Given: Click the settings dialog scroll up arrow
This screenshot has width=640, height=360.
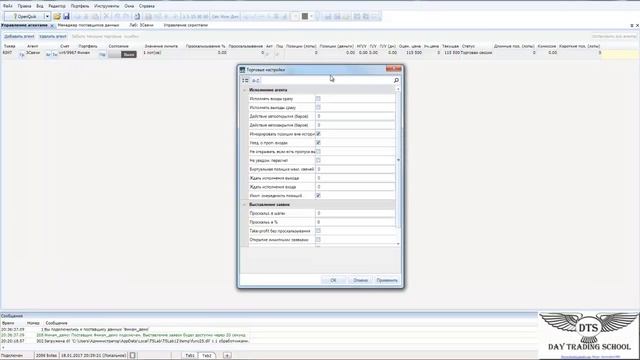Looking at the screenshot, I should point(398,89).
